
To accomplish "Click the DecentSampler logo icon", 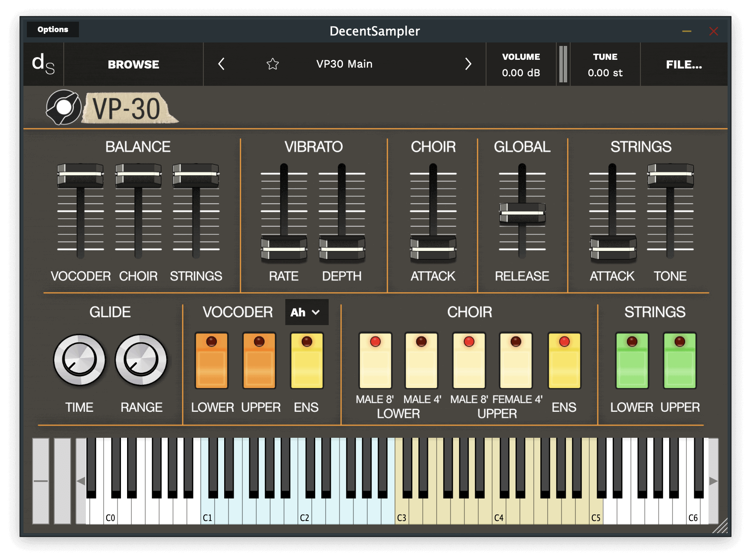I will coord(43,64).
